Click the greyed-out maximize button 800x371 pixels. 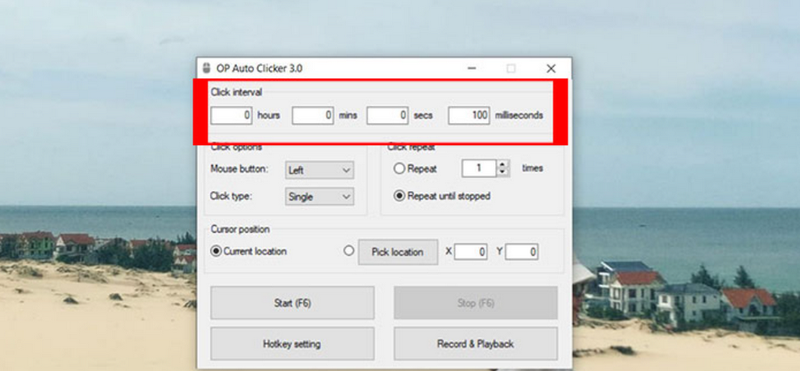click(x=511, y=68)
